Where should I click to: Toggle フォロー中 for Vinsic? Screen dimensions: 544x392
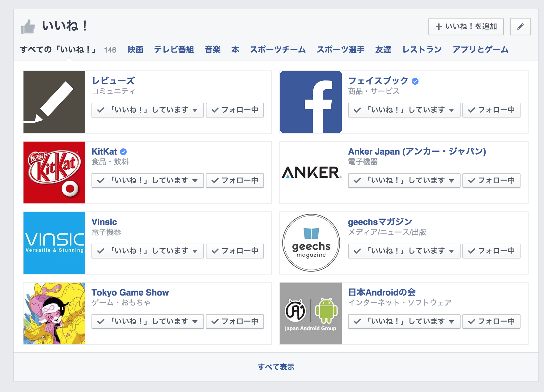tap(235, 251)
